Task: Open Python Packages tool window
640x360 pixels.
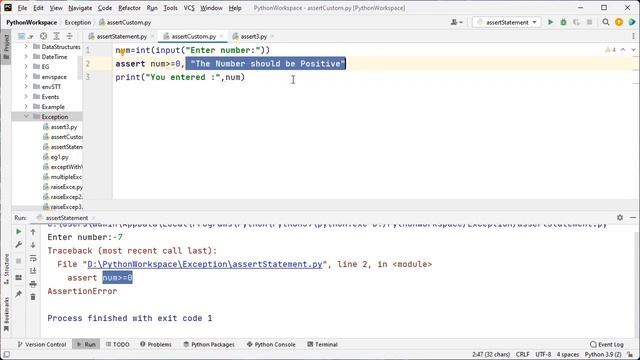Action: tap(209, 344)
